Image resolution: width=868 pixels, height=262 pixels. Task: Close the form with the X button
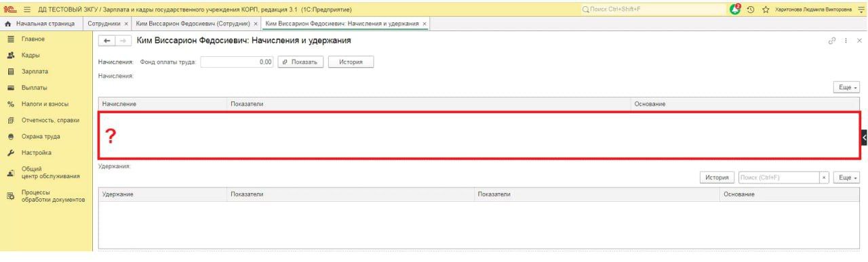859,41
